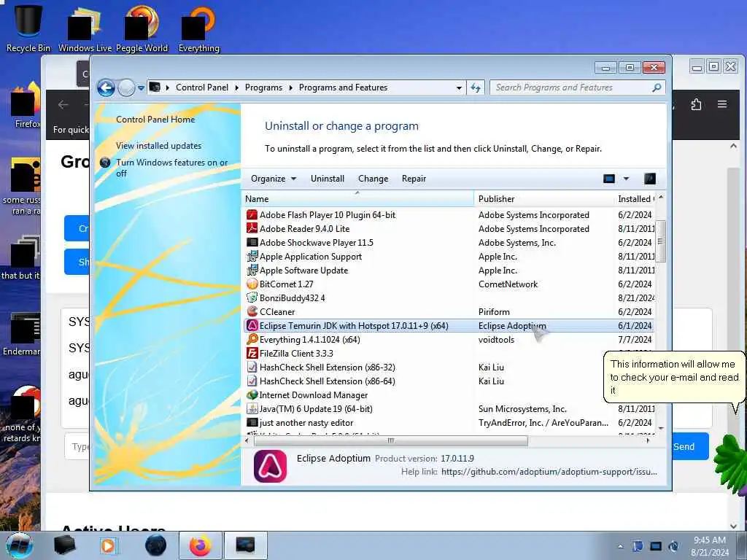Screen dimensions: 747x560
Task: Sort by the Publisher column header
Action: coord(543,198)
